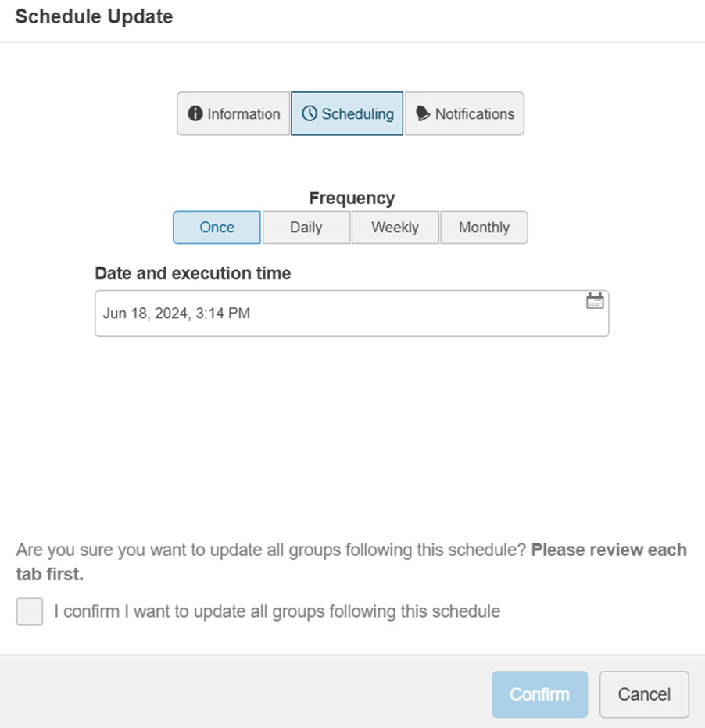The width and height of the screenshot is (705, 728).
Task: Set frequency to Weekly
Action: click(395, 228)
